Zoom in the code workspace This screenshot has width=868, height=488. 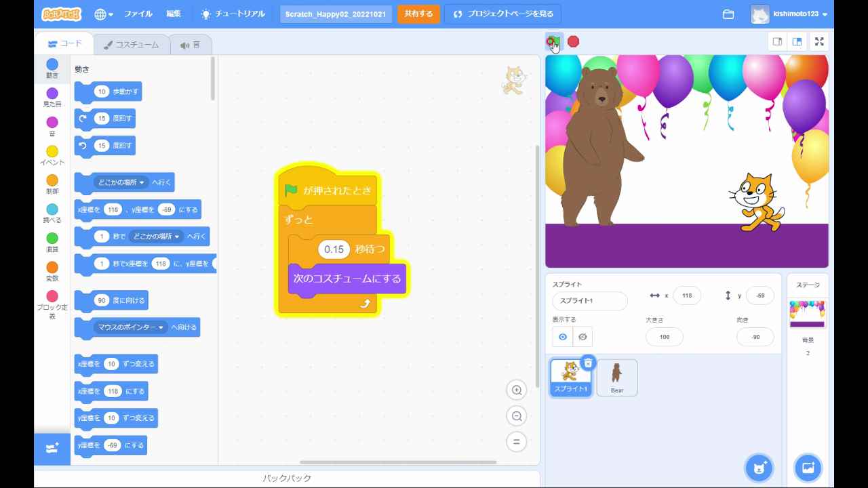[517, 390]
